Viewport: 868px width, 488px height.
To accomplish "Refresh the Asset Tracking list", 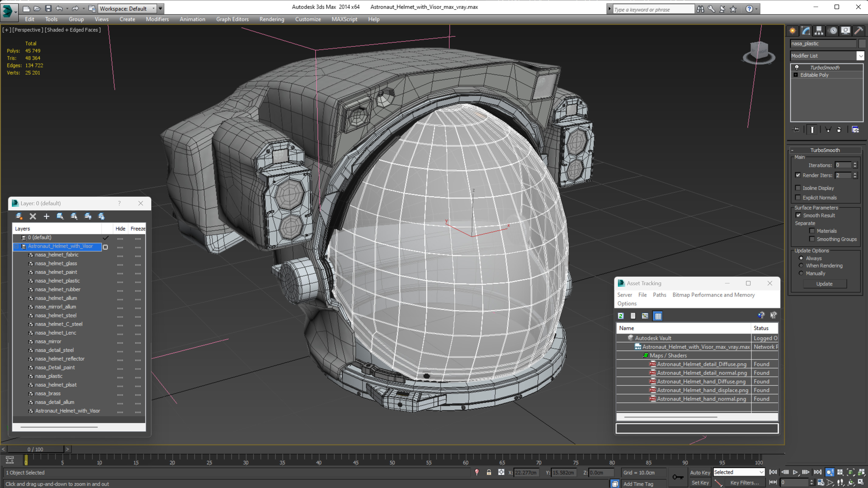I will click(621, 316).
